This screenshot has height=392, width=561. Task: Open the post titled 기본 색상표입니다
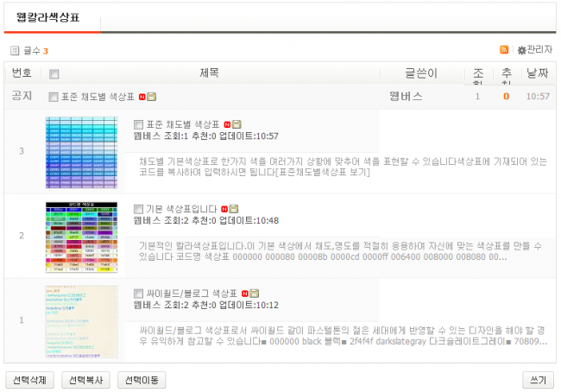tap(181, 209)
